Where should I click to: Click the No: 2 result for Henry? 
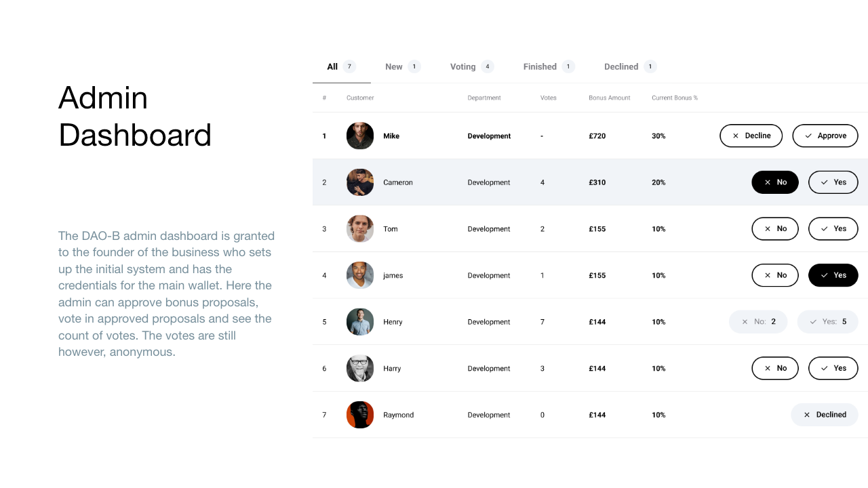coord(758,322)
